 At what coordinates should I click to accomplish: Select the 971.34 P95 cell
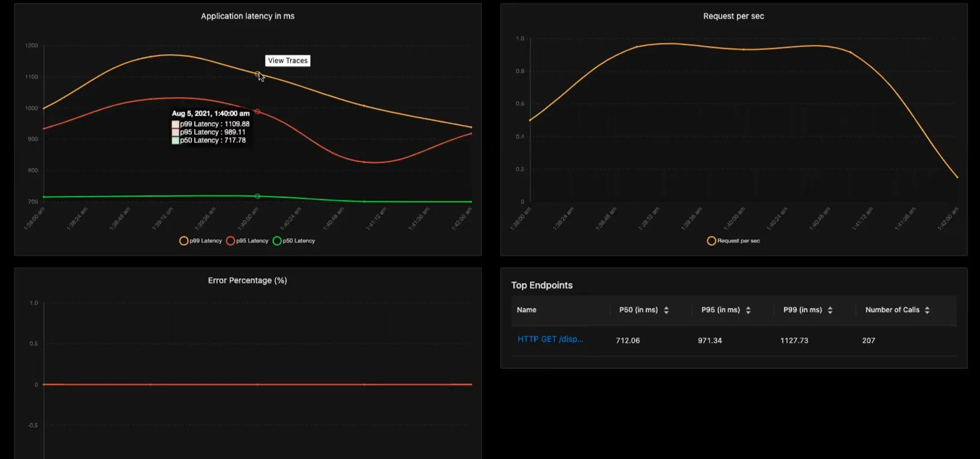point(709,340)
